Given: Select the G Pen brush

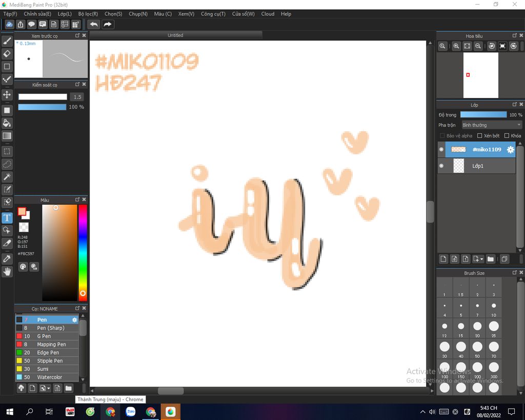Looking at the screenshot, I should tap(47, 336).
